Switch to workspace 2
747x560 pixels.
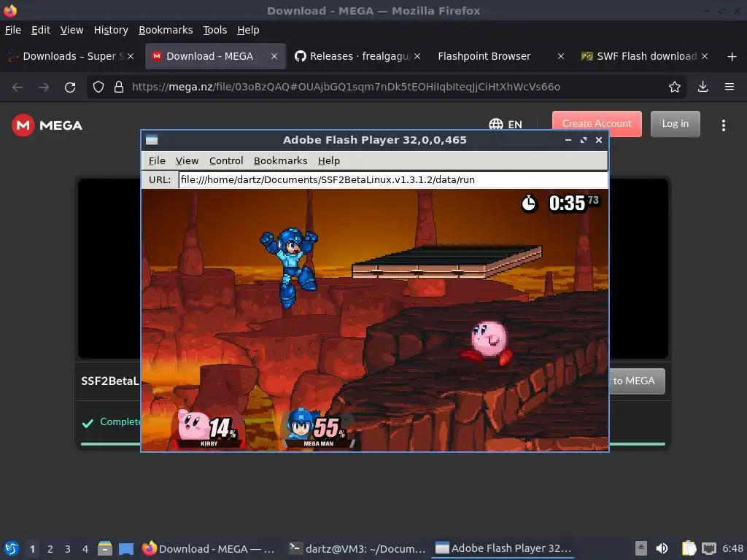pos(50,549)
